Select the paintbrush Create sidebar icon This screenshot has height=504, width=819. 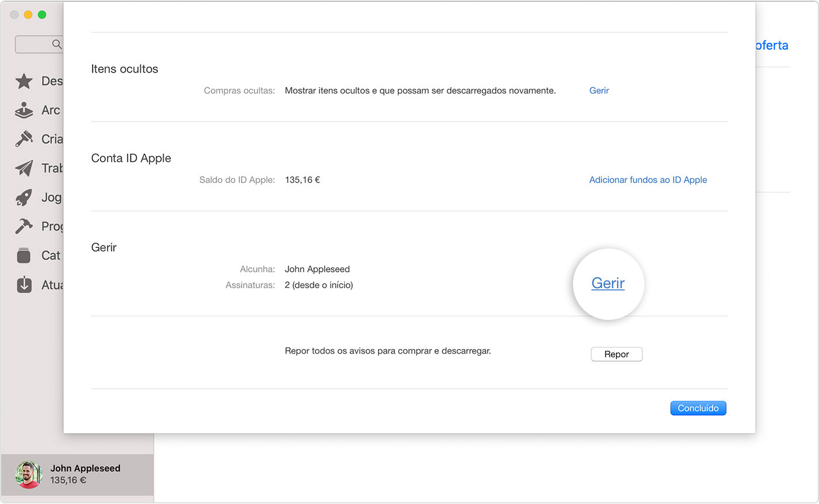click(x=24, y=139)
